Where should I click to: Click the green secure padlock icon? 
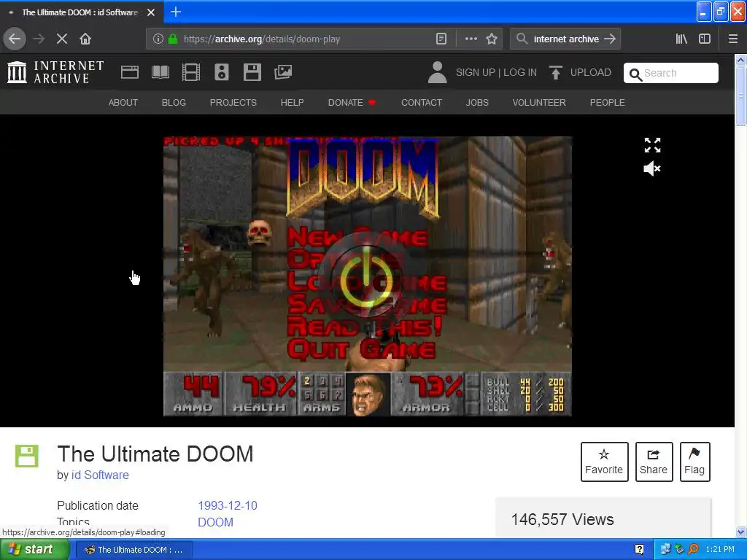click(x=173, y=39)
